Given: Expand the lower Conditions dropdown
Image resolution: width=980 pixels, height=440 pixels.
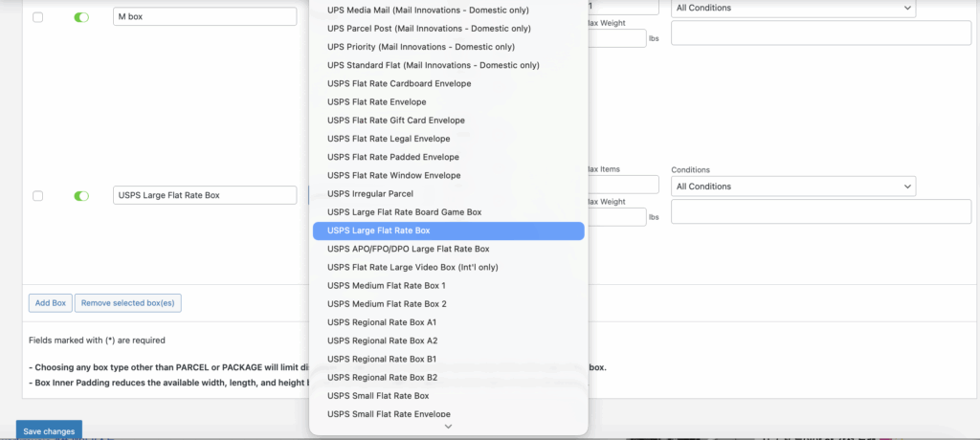Looking at the screenshot, I should [793, 187].
